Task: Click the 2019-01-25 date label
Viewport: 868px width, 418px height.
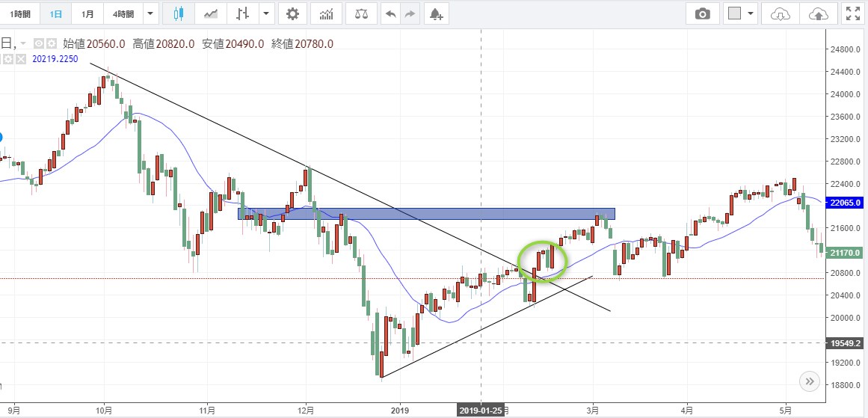Action: point(481,411)
